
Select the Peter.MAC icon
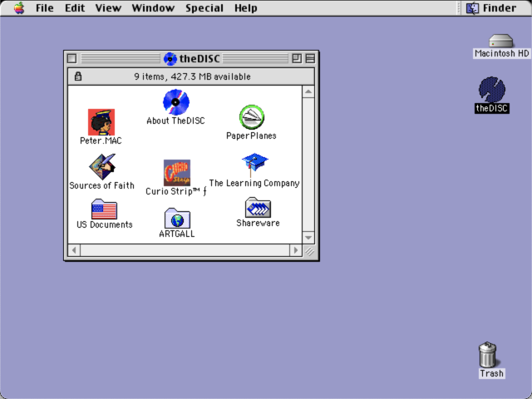(101, 122)
